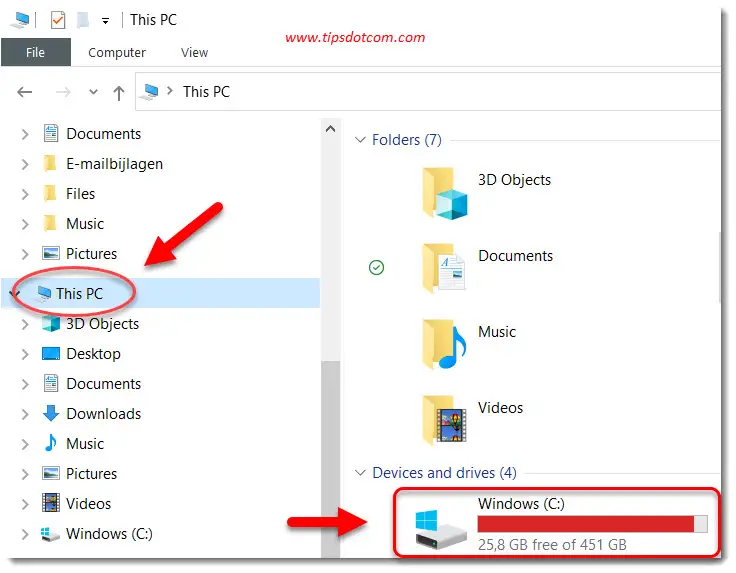Select the Windows (C:) drive icon
The width and height of the screenshot is (736, 573).
[441, 529]
